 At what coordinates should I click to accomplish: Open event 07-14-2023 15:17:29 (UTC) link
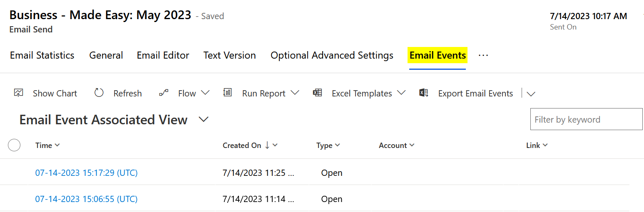pos(86,173)
